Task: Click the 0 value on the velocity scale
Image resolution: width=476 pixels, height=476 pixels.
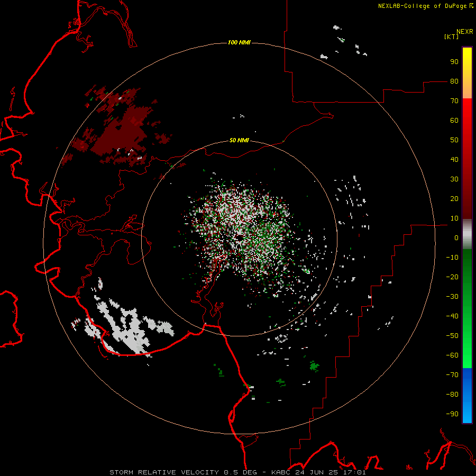Action: click(456, 238)
